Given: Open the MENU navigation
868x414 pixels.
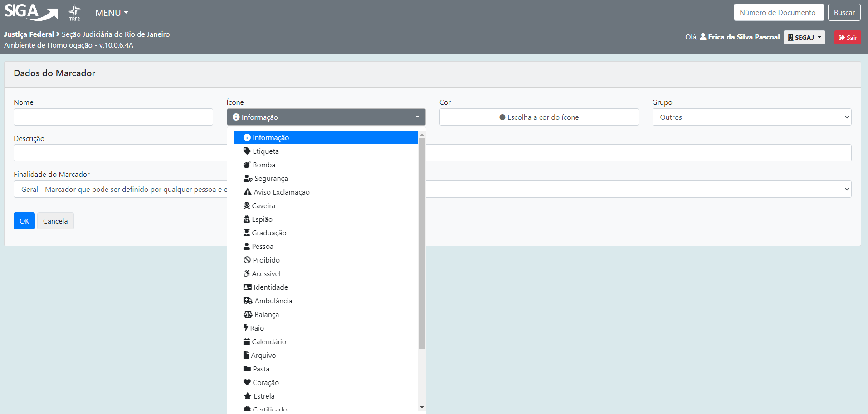Looking at the screenshot, I should 112,13.
